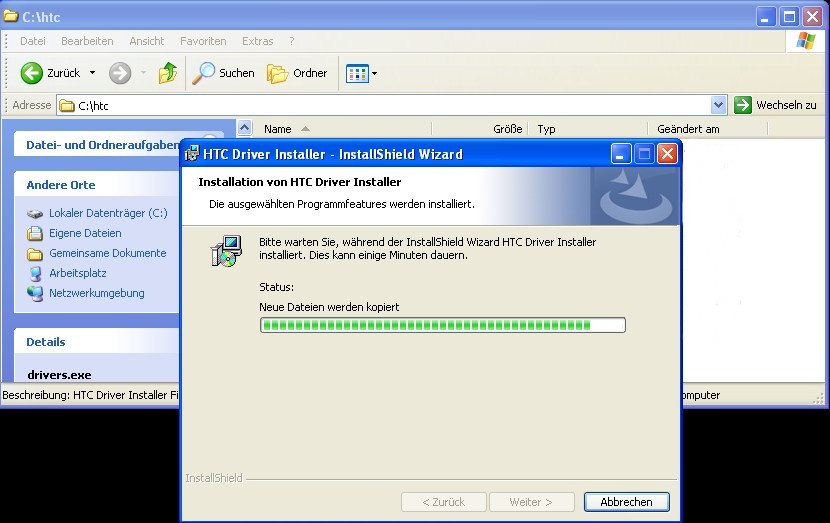Sort files by Name column header

pos(277,129)
